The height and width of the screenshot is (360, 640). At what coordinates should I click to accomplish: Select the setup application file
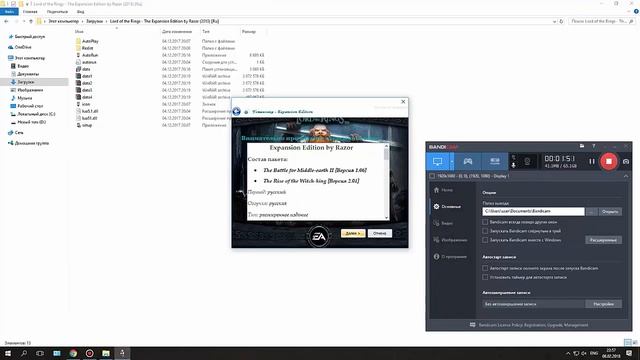pos(87,125)
